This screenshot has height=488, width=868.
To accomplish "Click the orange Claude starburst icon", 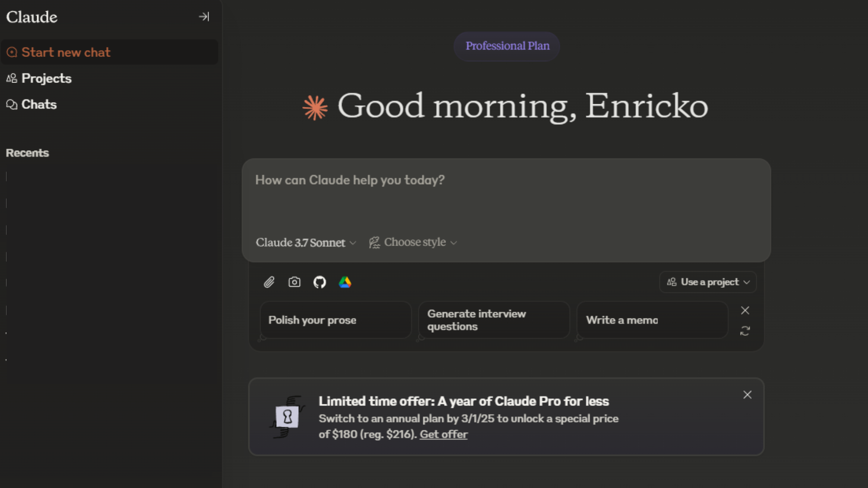I will pyautogui.click(x=315, y=107).
